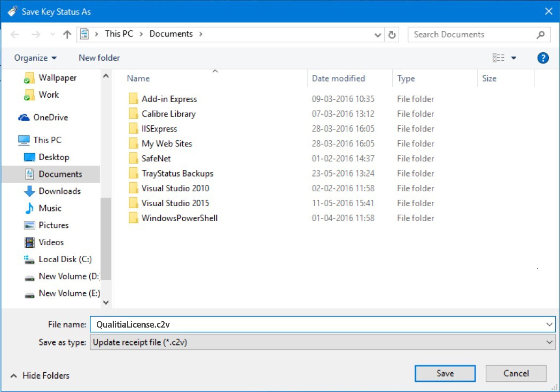Expand the address bar previous locations dropdown
Screen dimensions: 560x392
(378, 35)
